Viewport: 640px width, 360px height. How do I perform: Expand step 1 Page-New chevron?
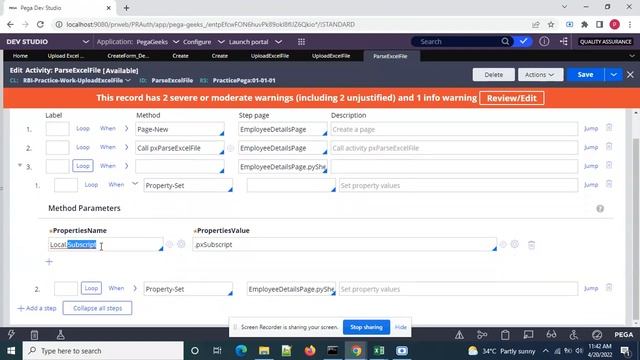click(x=127, y=128)
